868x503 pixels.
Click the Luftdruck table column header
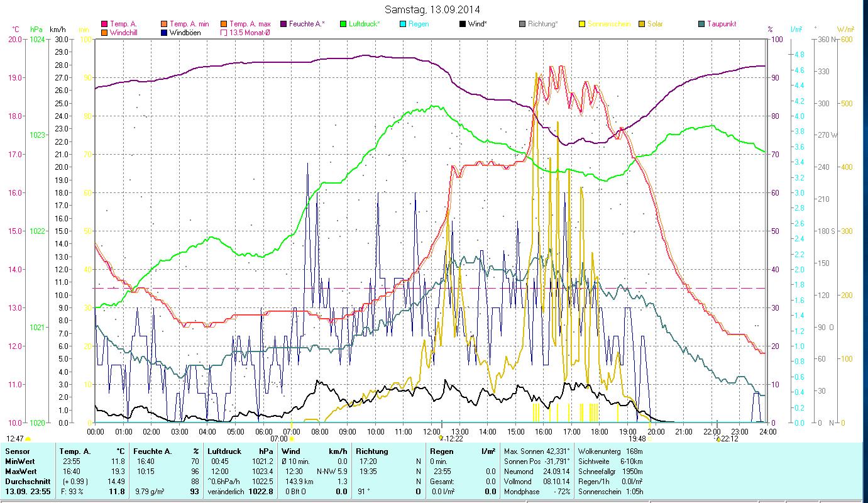point(224,451)
